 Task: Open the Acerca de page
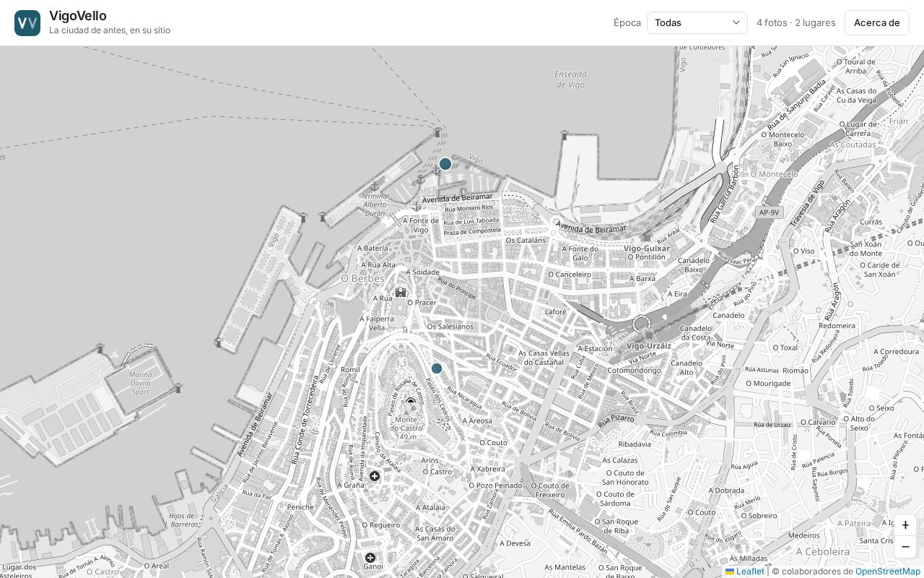[877, 22]
